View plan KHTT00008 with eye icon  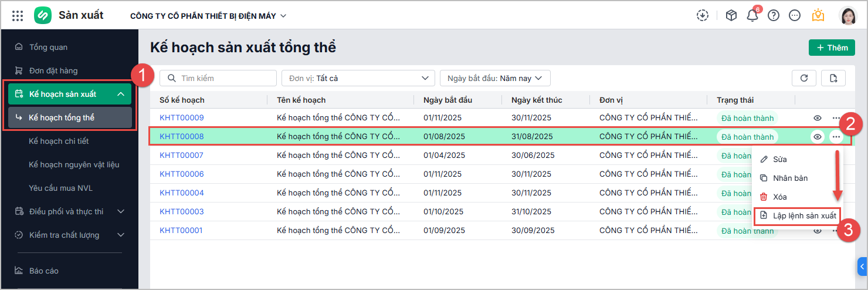pyautogui.click(x=818, y=137)
